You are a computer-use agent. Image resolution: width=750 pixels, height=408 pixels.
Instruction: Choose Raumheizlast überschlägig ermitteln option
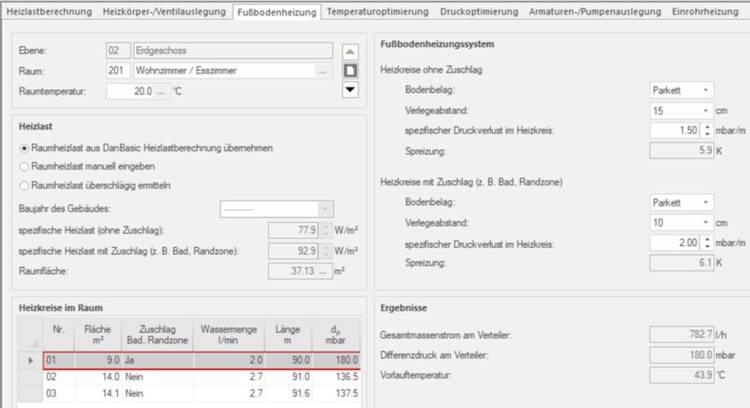tap(26, 185)
